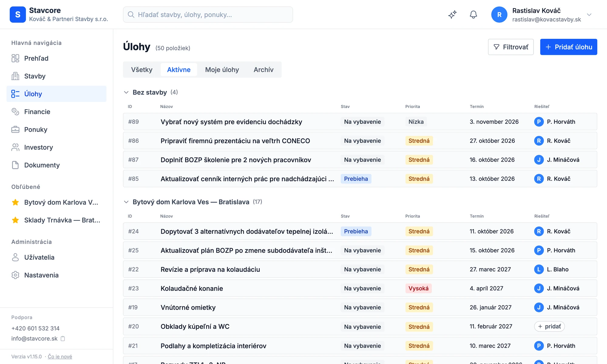Add assignee to Obklady kúpeľní task

[x=549, y=326]
